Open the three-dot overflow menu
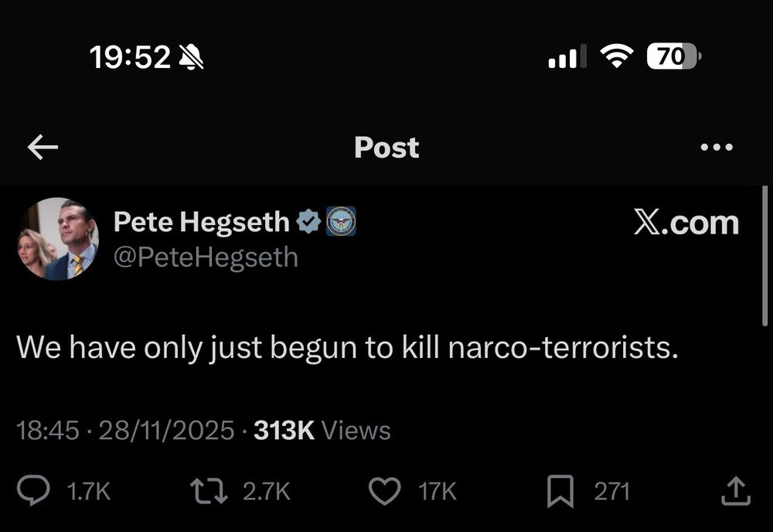 (x=717, y=147)
